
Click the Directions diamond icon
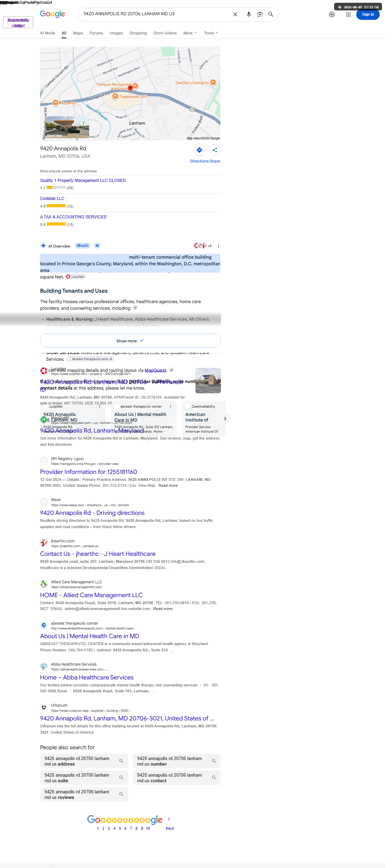200,150
